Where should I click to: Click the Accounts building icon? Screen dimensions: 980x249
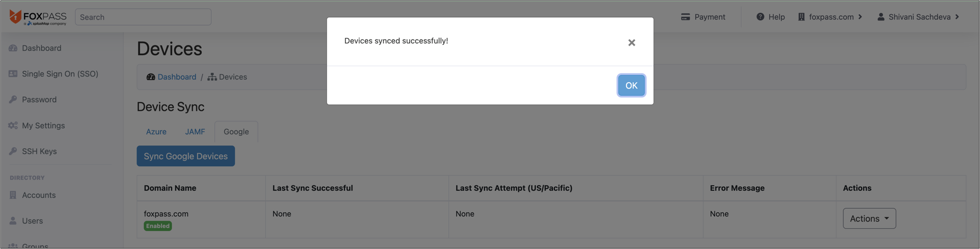click(x=13, y=195)
